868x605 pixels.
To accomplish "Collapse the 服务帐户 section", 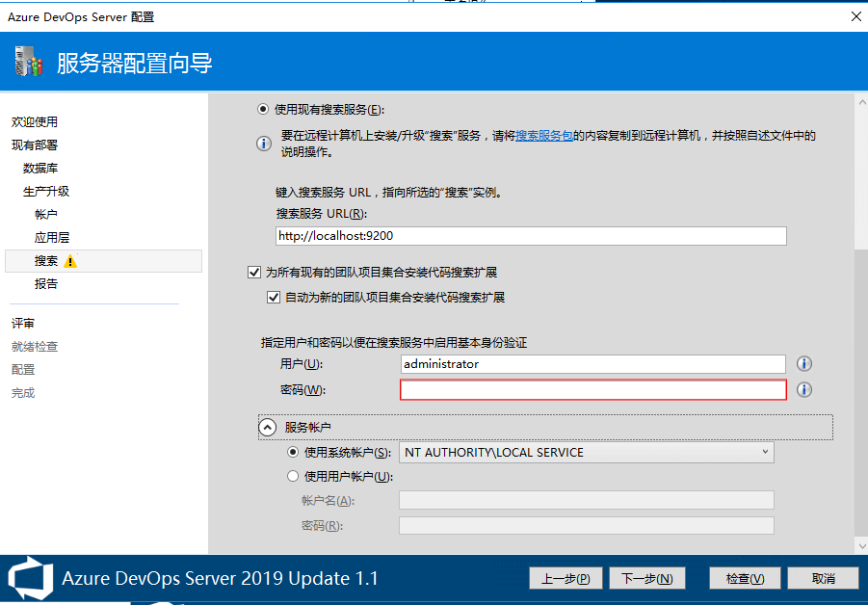I will pos(266,427).
